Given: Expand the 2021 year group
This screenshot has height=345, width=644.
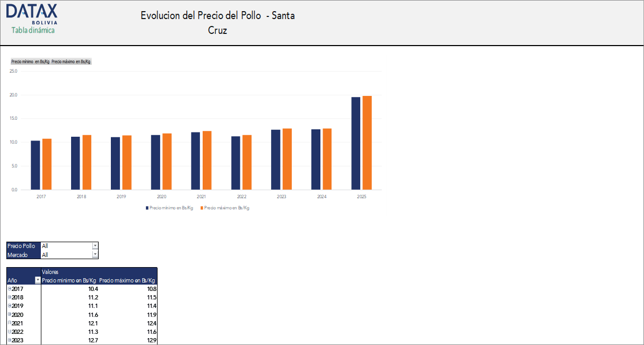Looking at the screenshot, I should click(x=9, y=323).
